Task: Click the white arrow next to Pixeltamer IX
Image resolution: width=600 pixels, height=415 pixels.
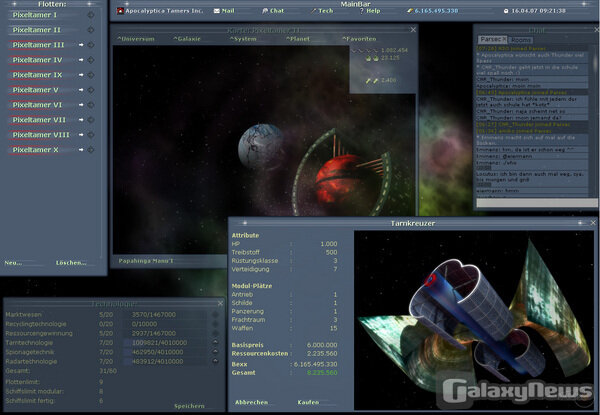Action: click(x=81, y=75)
